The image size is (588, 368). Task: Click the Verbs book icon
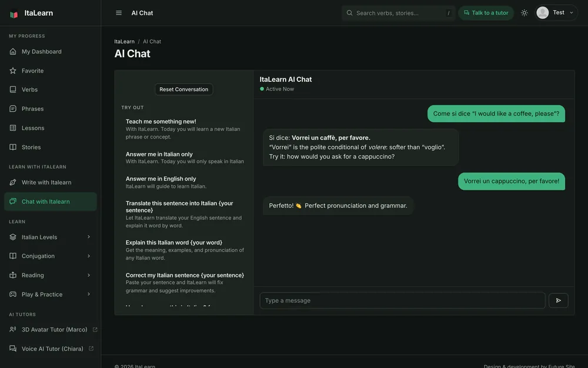13,89
